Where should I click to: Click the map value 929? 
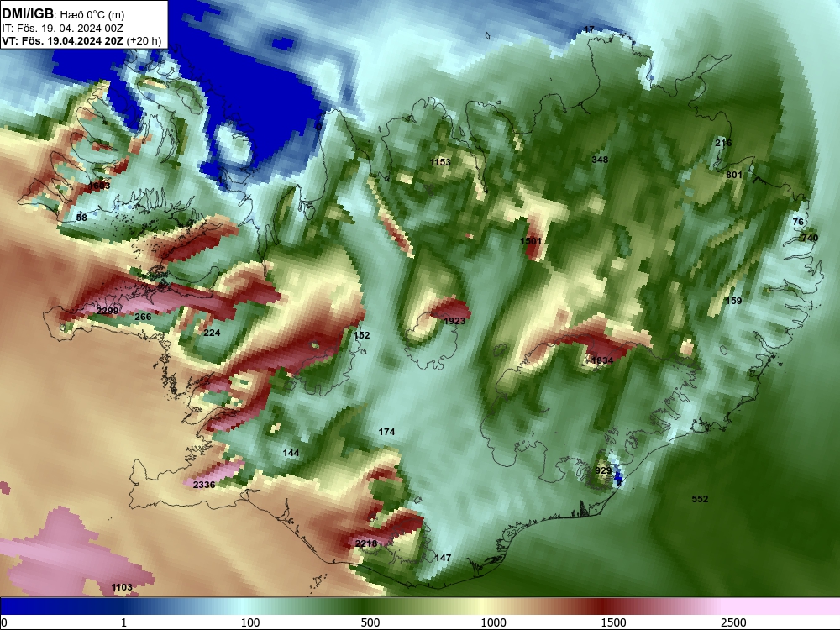(x=603, y=471)
